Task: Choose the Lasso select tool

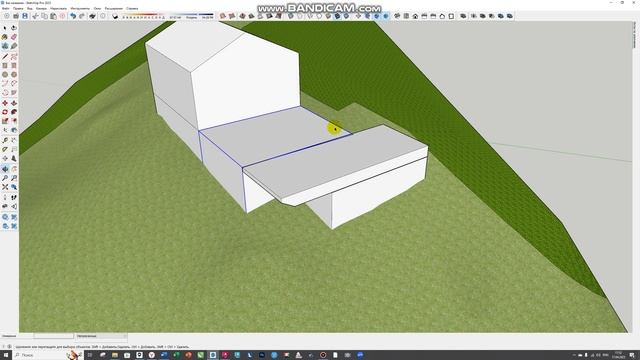Action: (14, 28)
